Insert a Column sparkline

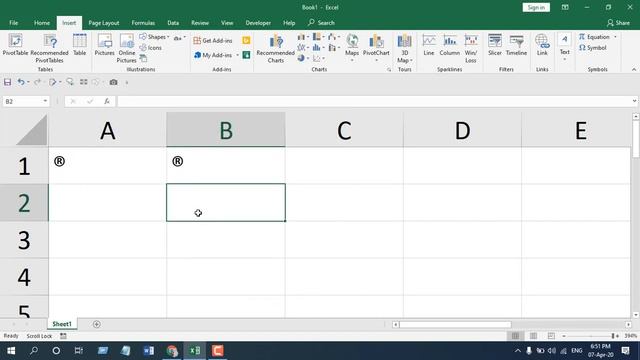(x=449, y=45)
